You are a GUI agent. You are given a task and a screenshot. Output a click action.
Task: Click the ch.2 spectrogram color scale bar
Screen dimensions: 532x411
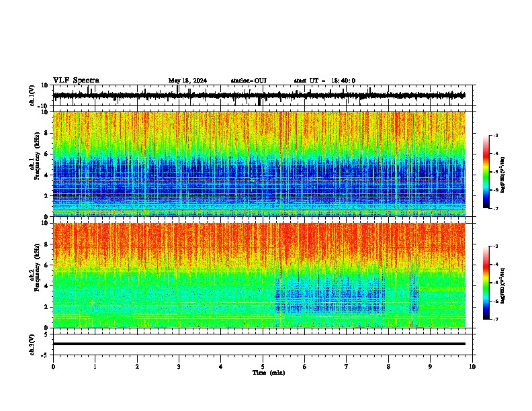pos(486,283)
